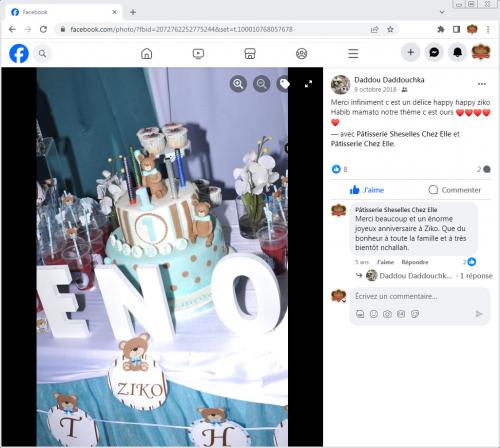
Task: Insert a GIF in the comment
Action: (x=401, y=314)
